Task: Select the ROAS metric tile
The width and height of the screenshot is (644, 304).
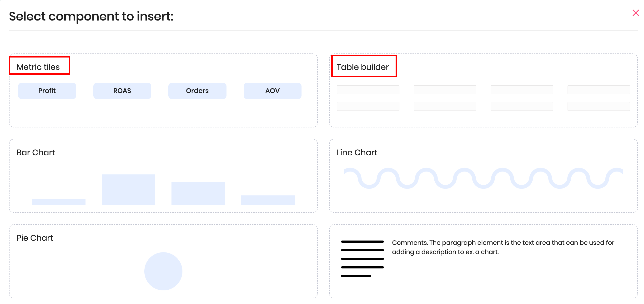Action: coord(122,91)
